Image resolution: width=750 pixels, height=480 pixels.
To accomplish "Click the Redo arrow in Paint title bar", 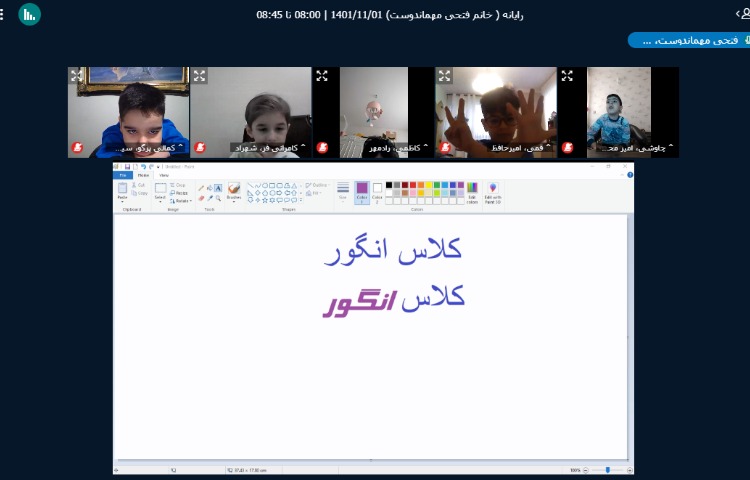I will 151,166.
